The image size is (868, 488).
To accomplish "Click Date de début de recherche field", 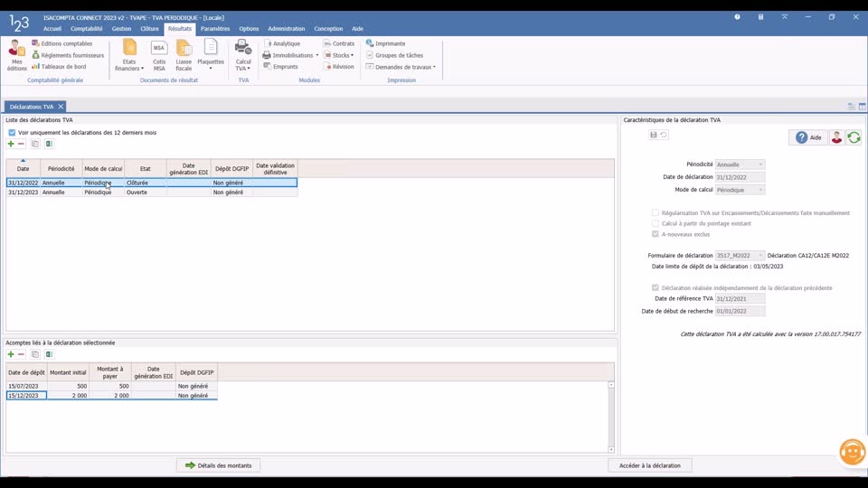I will [x=741, y=311].
